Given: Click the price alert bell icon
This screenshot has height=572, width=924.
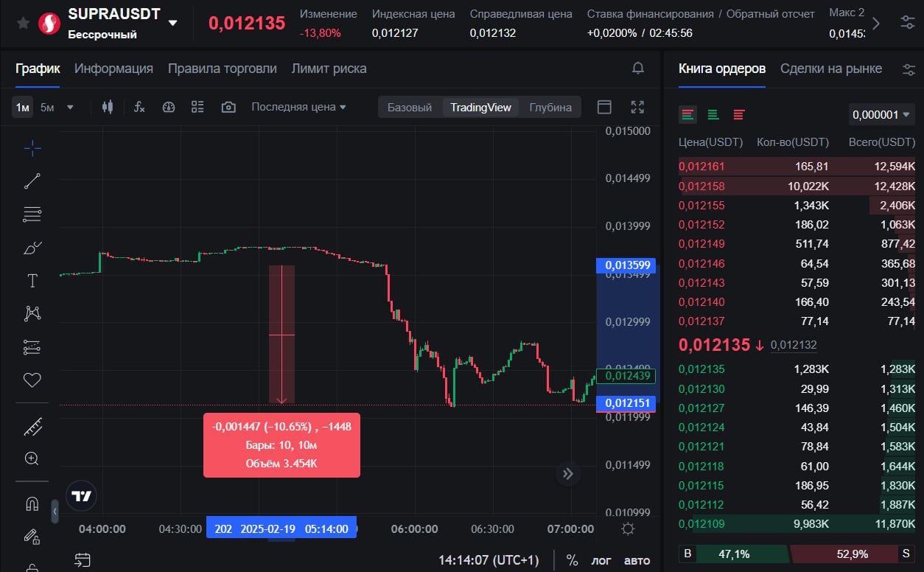Looking at the screenshot, I should tap(638, 69).
